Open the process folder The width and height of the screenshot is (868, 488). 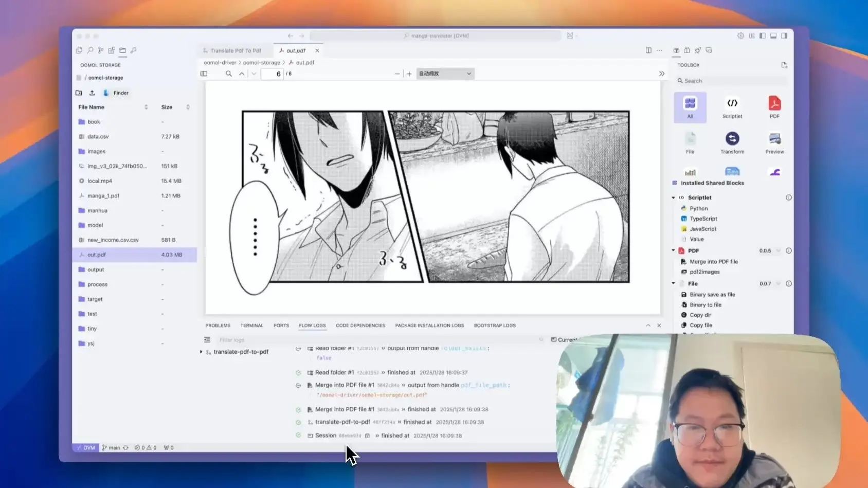pyautogui.click(x=134, y=284)
